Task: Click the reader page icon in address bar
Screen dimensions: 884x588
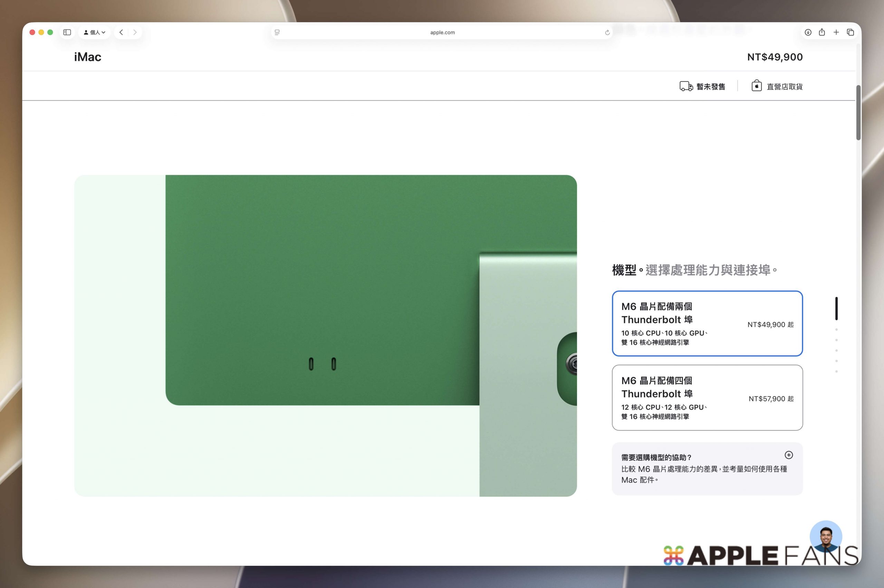Action: click(x=277, y=33)
